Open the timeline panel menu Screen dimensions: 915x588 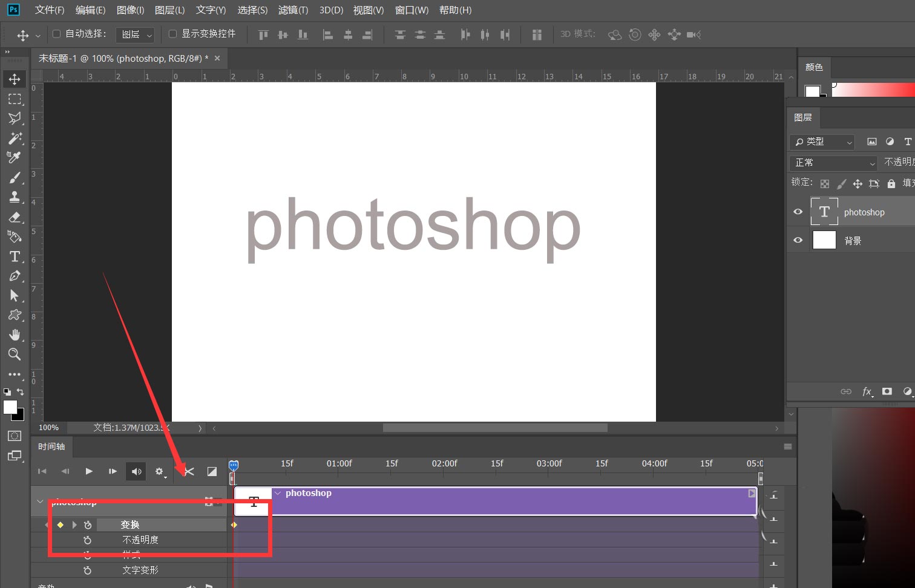(x=787, y=446)
